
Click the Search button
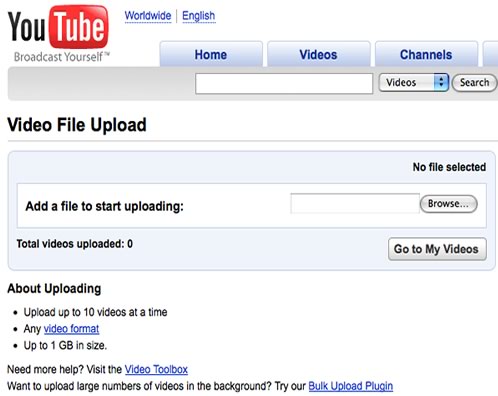click(x=474, y=83)
